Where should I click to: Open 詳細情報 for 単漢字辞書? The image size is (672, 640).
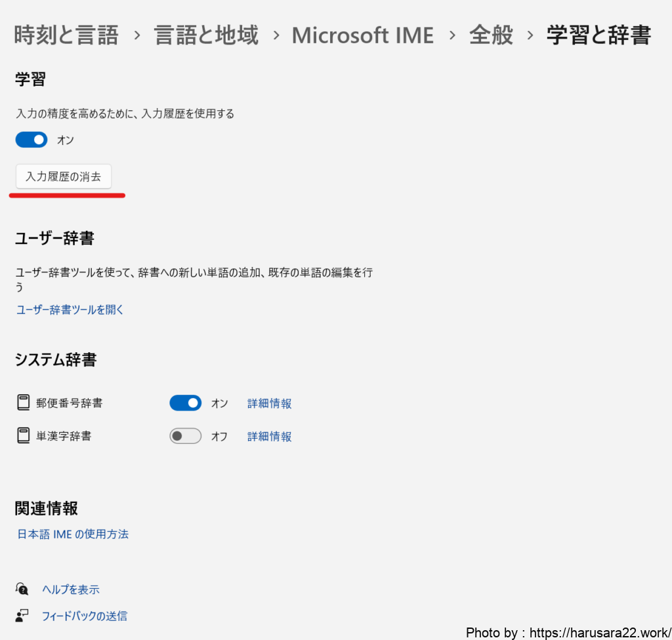tap(269, 436)
